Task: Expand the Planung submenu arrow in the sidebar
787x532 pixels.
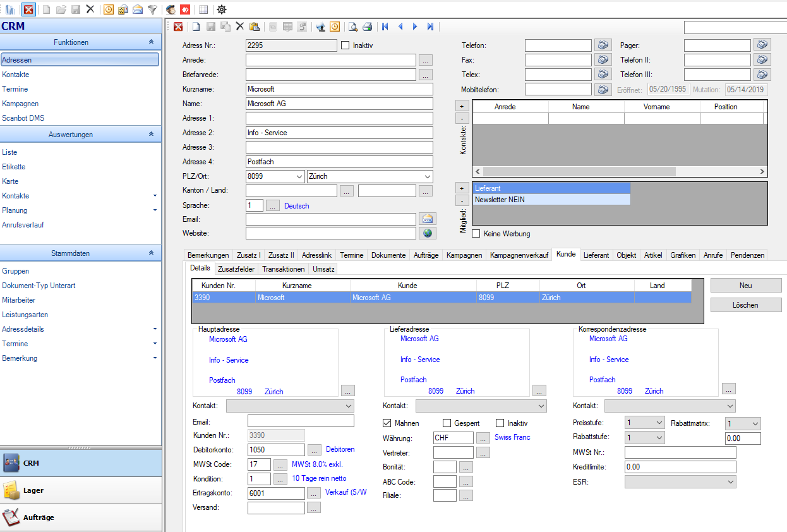Action: 155,210
